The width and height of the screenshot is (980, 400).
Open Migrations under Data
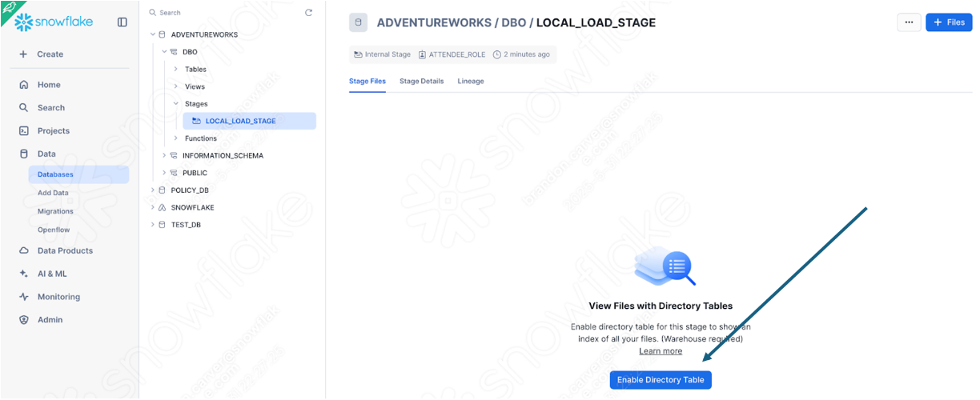[55, 211]
